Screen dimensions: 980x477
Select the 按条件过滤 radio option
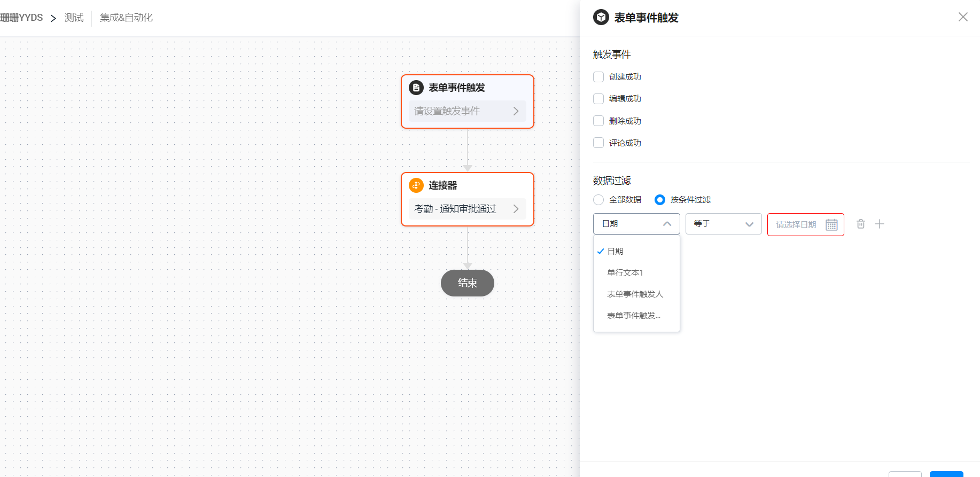click(660, 200)
